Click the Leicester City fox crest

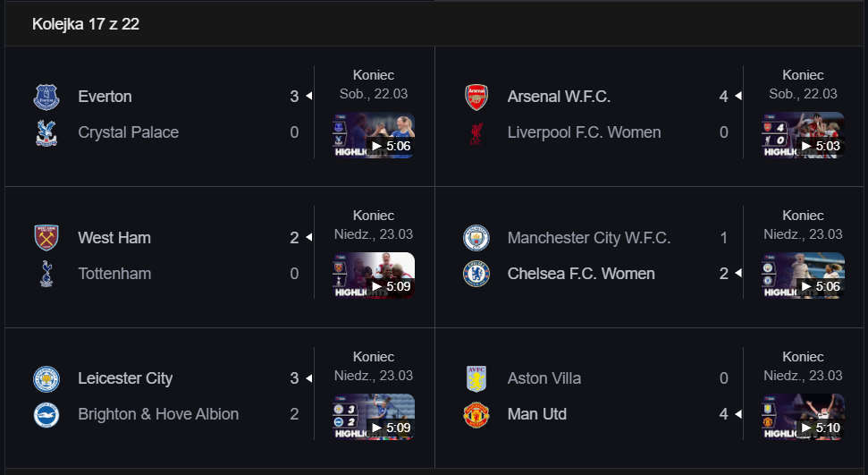coord(46,379)
